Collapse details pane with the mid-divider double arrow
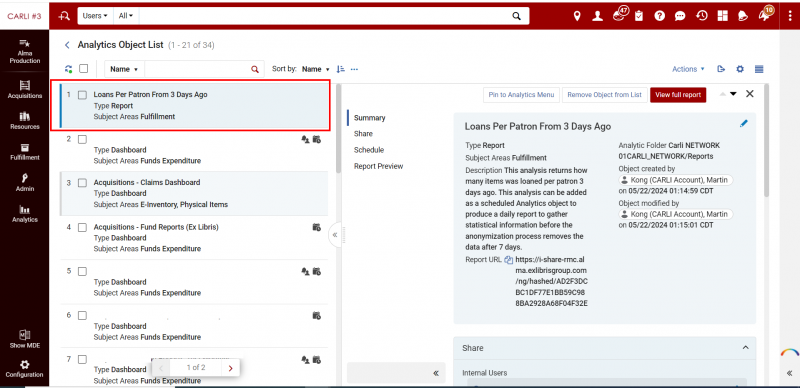This screenshot has width=800, height=388. coord(335,235)
